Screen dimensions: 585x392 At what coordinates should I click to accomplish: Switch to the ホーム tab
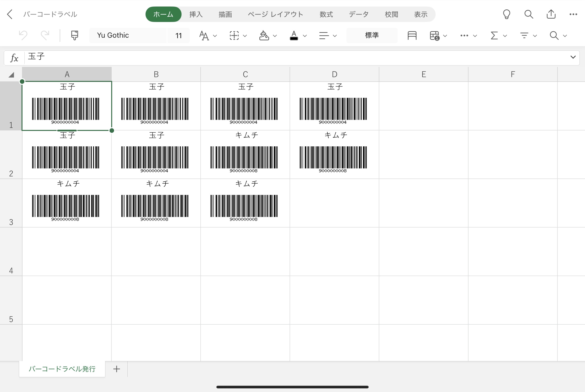pyautogui.click(x=163, y=14)
